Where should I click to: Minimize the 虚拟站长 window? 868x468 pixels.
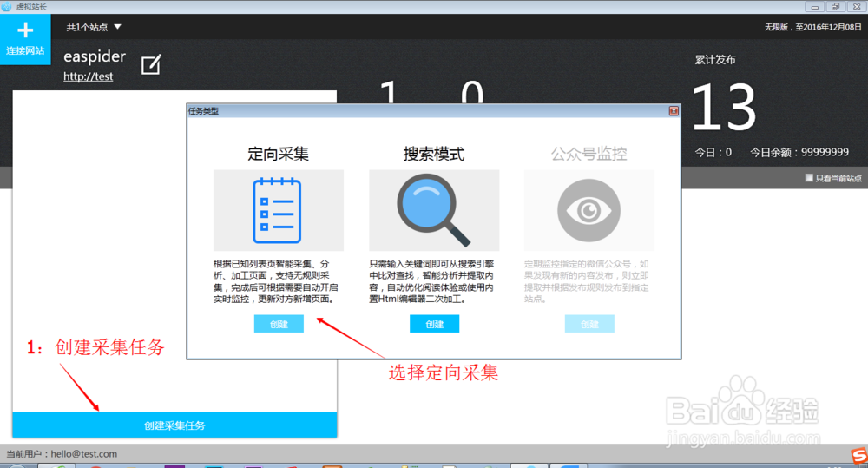(x=814, y=7)
